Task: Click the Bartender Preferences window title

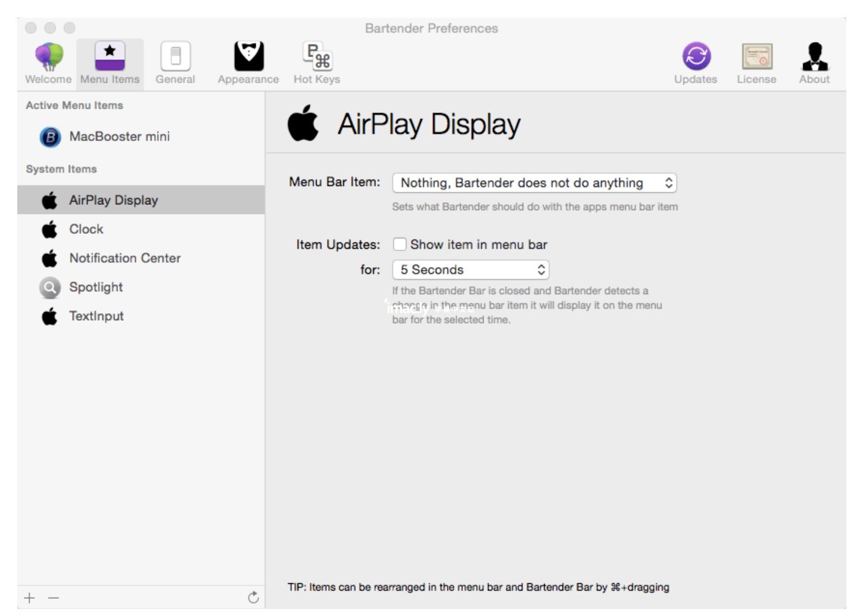Action: click(x=431, y=28)
